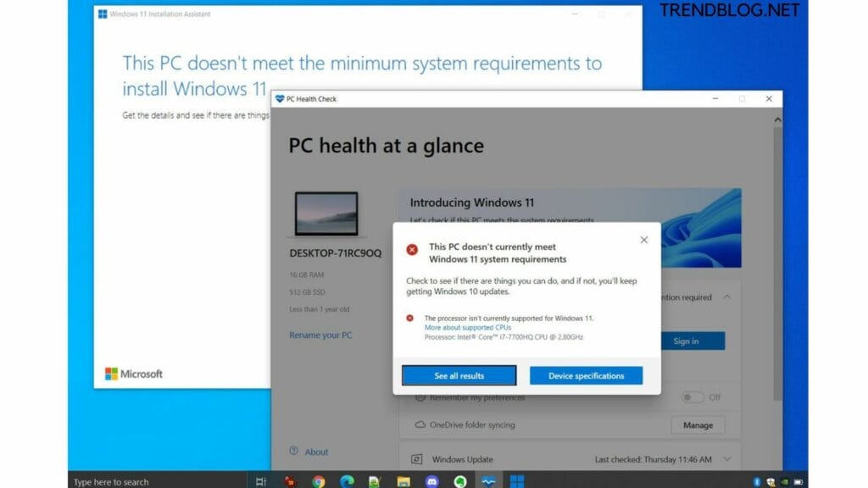Click the OneDrive cloud icon

pyautogui.click(x=420, y=425)
